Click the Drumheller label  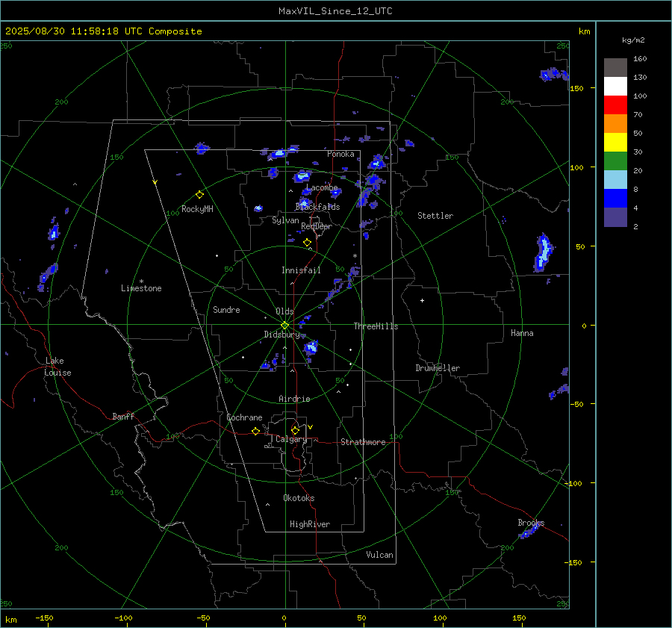[438, 368]
